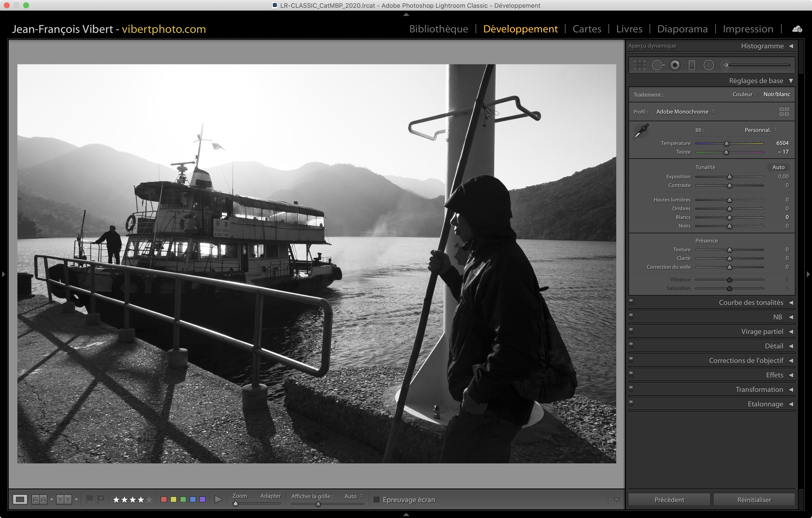
Task: Select the Radial Filter tool
Action: pyautogui.click(x=709, y=65)
